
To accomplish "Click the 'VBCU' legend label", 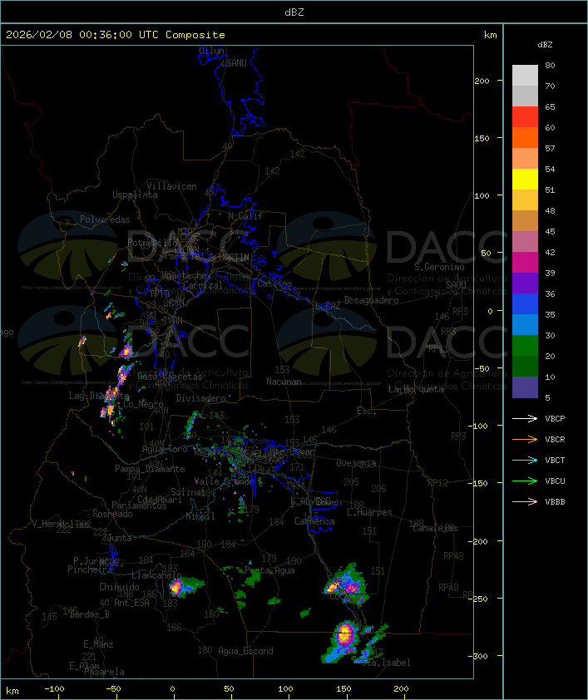I will pyautogui.click(x=555, y=481).
